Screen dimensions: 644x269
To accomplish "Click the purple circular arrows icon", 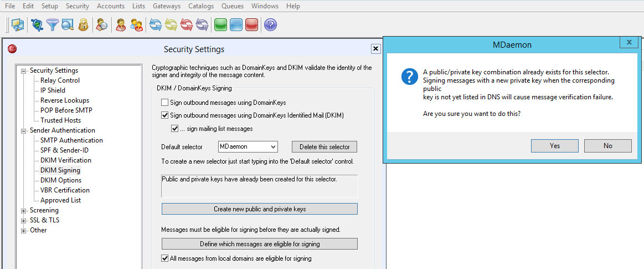I will 202,25.
